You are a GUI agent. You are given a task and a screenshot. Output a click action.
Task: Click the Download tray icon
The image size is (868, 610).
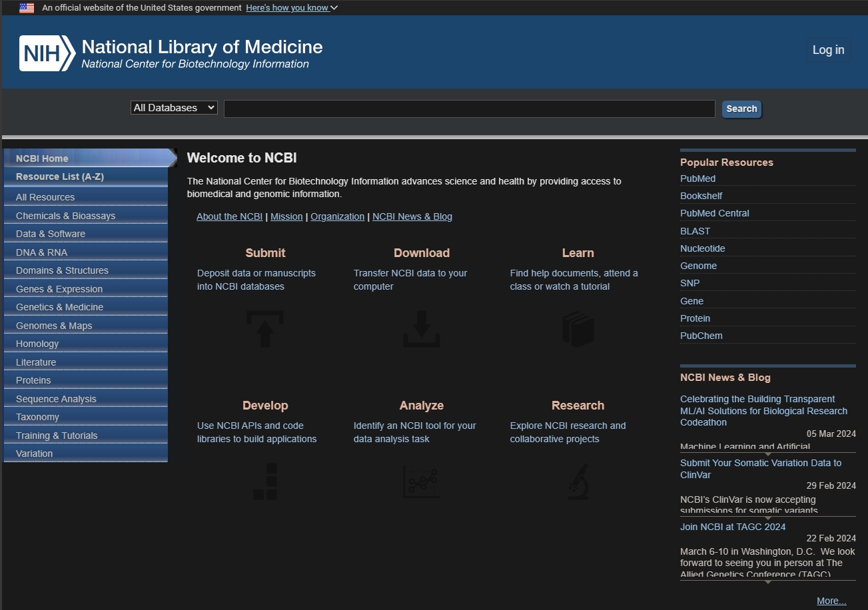(x=421, y=328)
